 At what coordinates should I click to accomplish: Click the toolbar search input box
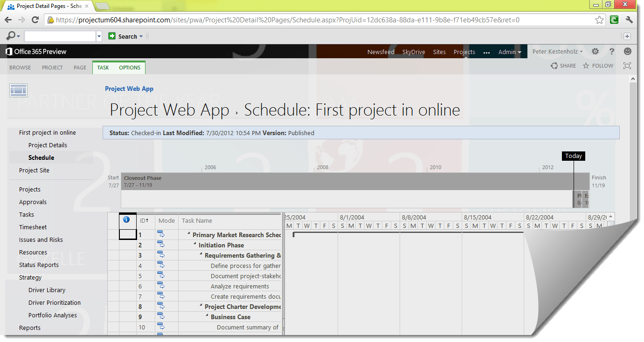[60, 36]
